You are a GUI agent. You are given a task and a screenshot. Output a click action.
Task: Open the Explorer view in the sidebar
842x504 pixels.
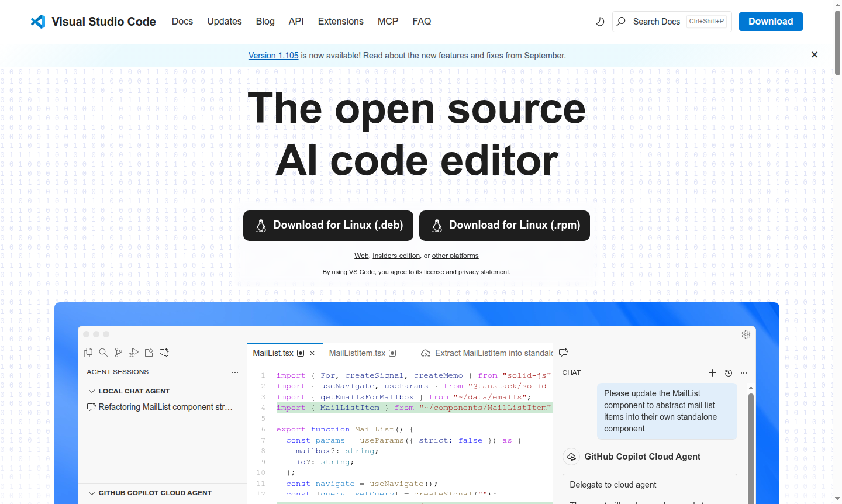tap(88, 353)
